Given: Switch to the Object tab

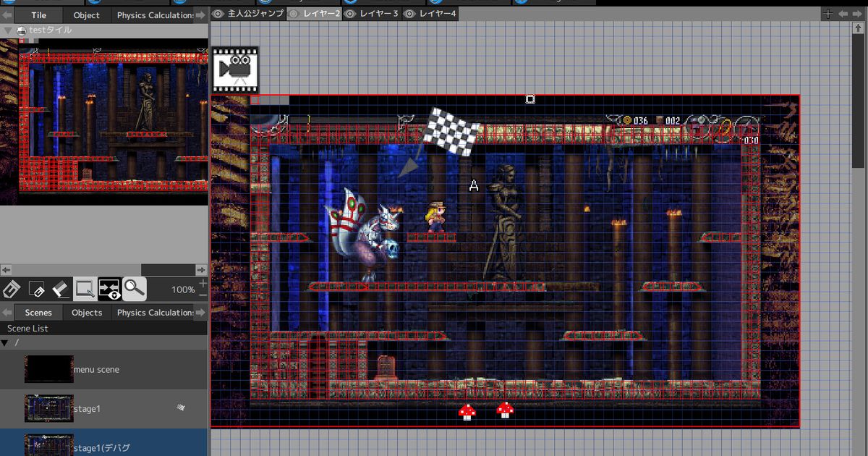Looking at the screenshot, I should pyautogui.click(x=87, y=15).
